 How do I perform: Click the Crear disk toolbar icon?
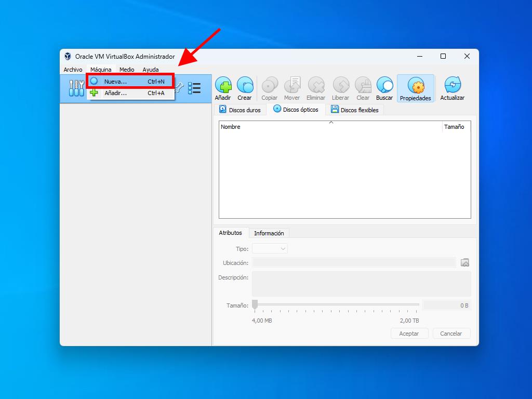tap(245, 88)
